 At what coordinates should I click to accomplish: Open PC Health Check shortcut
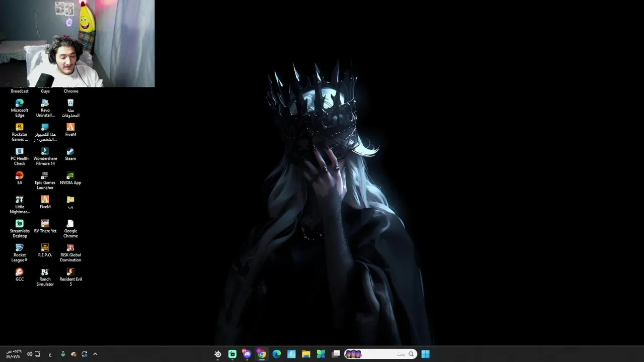click(x=20, y=156)
